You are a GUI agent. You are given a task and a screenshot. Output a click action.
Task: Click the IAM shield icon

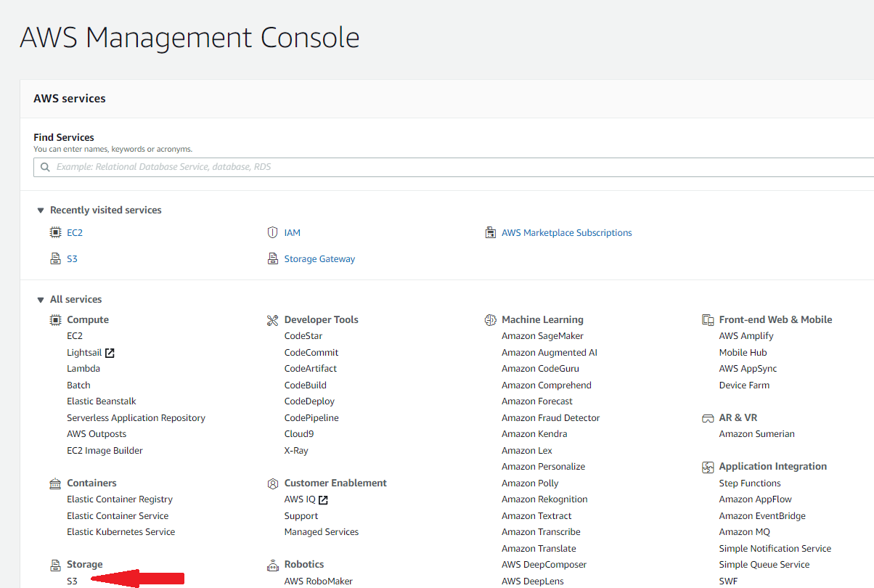(273, 233)
